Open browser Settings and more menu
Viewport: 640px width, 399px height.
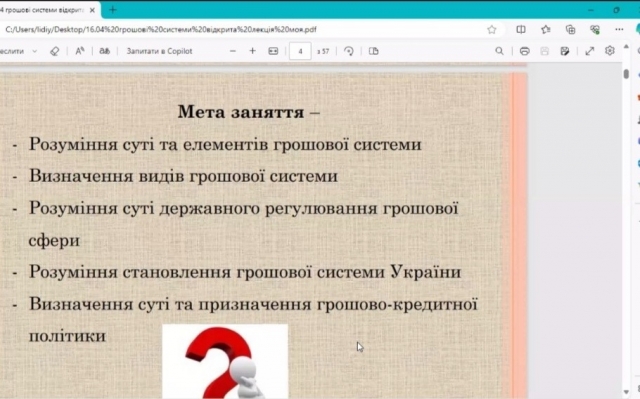[619, 29]
